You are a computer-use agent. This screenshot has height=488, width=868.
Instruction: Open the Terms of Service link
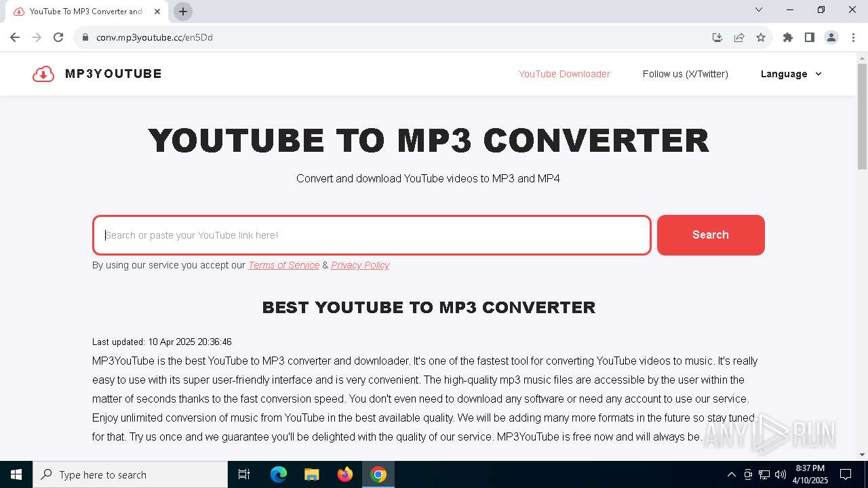click(x=283, y=265)
